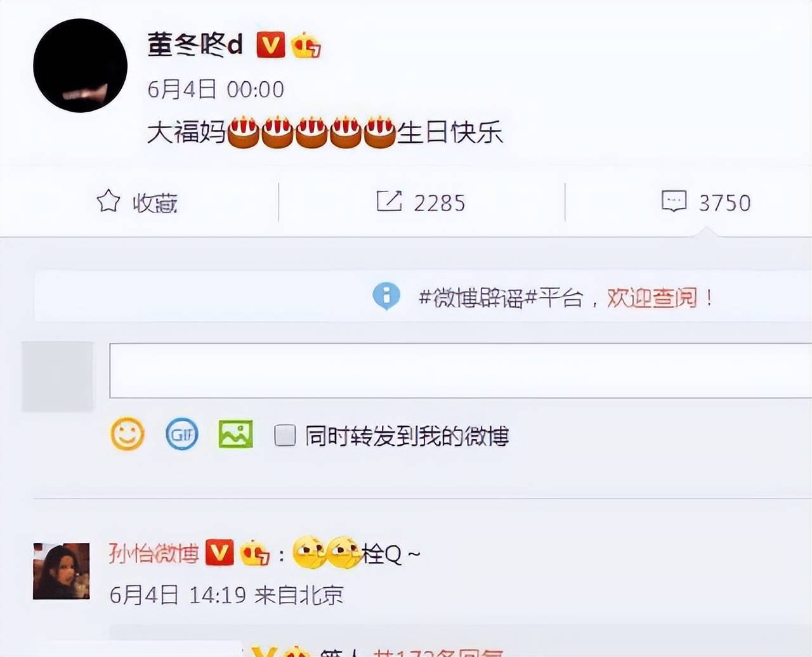The image size is (812, 657).
Task: Click into the comment text box
Action: pyautogui.click(x=461, y=371)
